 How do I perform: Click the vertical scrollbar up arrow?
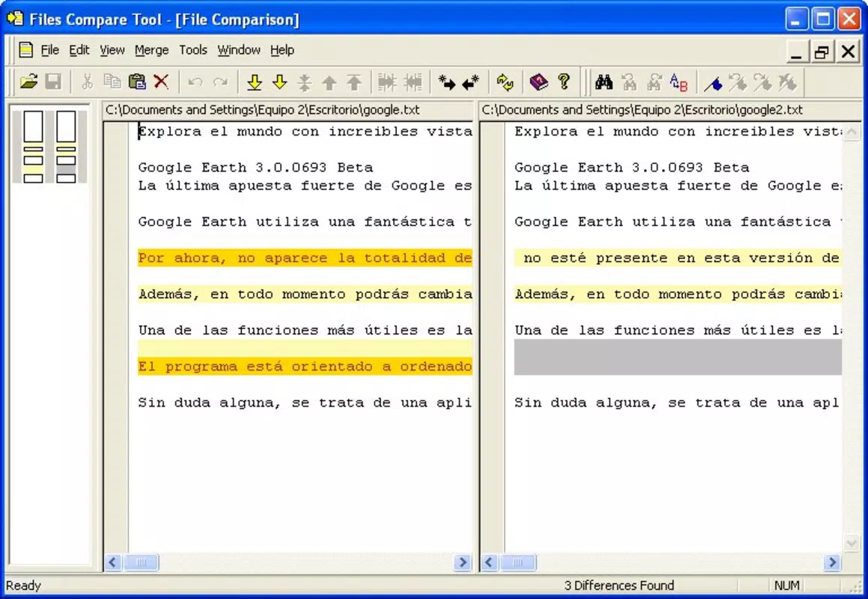[x=852, y=132]
